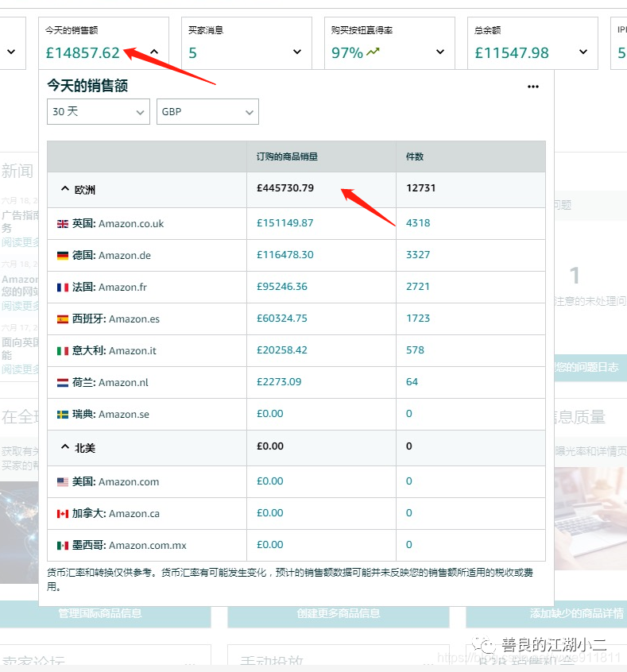Open France sales amount £95246.36
Viewport: 627px width, 672px height.
pyautogui.click(x=282, y=286)
